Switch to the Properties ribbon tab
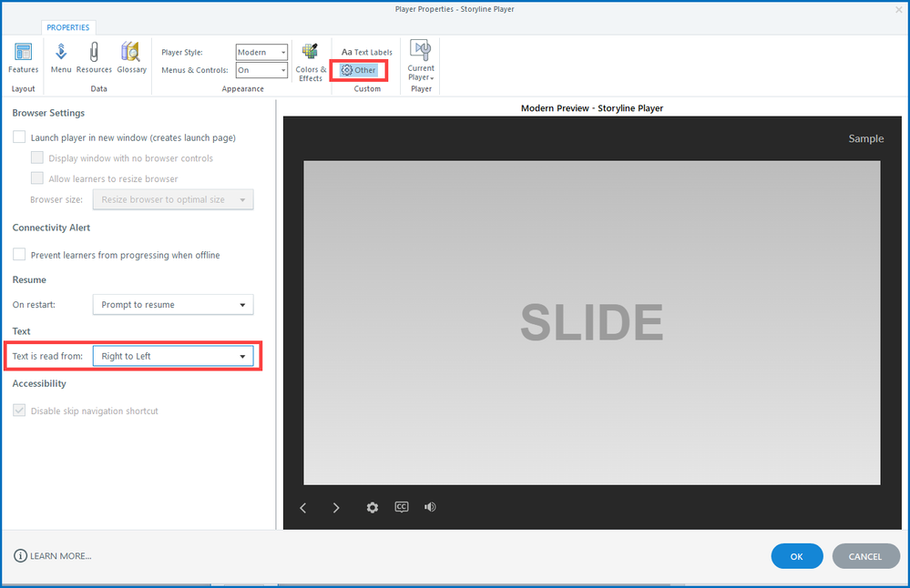Image resolution: width=910 pixels, height=588 pixels. pyautogui.click(x=67, y=27)
